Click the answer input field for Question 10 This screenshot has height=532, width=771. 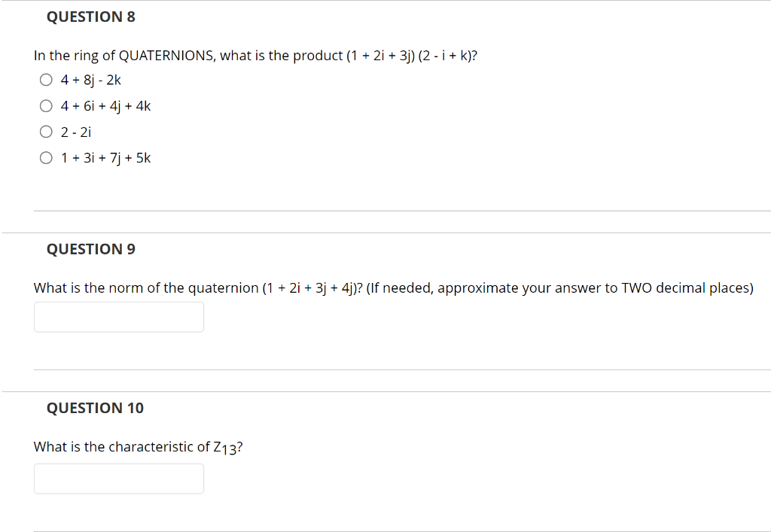pyautogui.click(x=118, y=479)
